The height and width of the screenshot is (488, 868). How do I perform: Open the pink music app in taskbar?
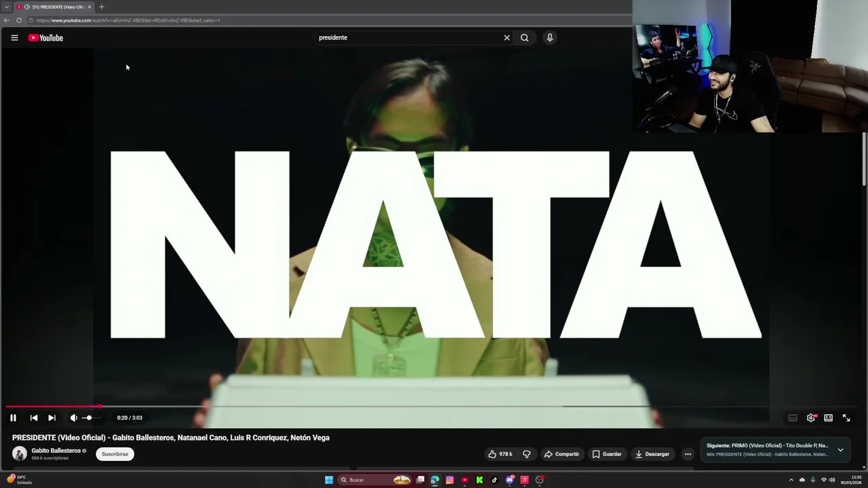(524, 480)
